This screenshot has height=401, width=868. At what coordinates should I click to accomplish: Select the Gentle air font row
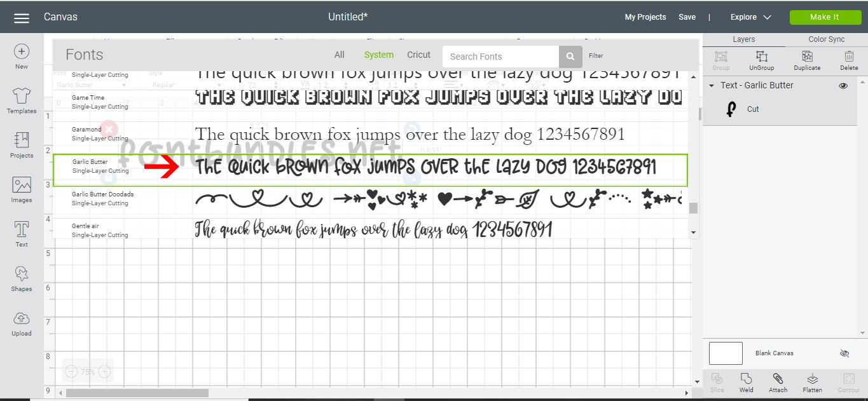[370, 229]
